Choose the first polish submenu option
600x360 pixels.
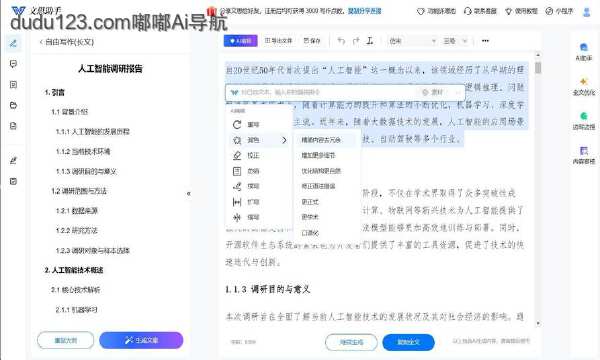tap(321, 140)
